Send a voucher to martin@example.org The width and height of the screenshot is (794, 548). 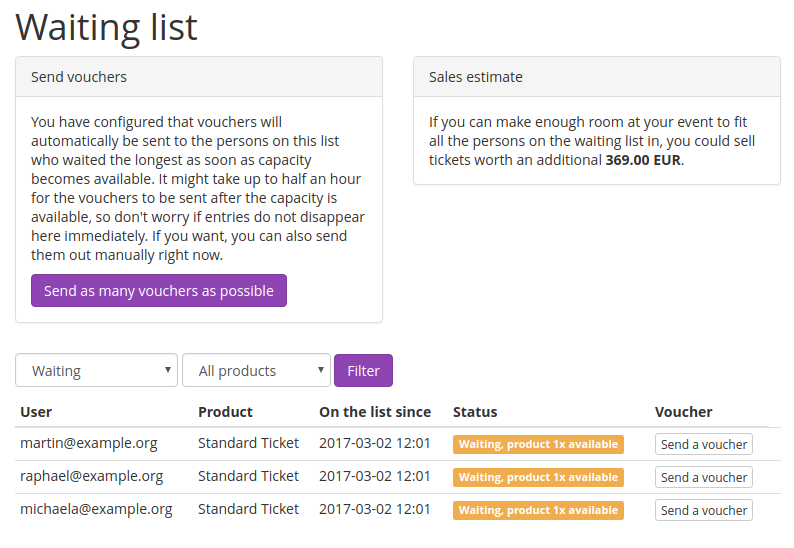pyautogui.click(x=703, y=445)
